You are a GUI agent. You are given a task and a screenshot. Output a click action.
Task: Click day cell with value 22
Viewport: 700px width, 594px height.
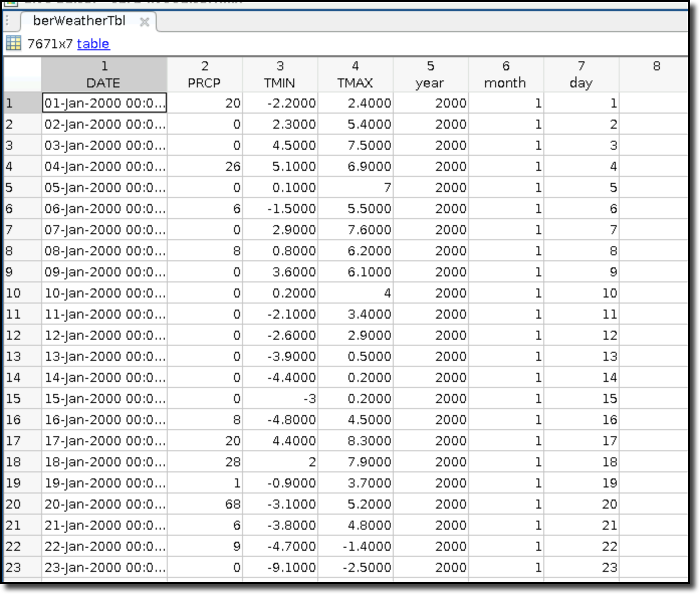tap(581, 546)
